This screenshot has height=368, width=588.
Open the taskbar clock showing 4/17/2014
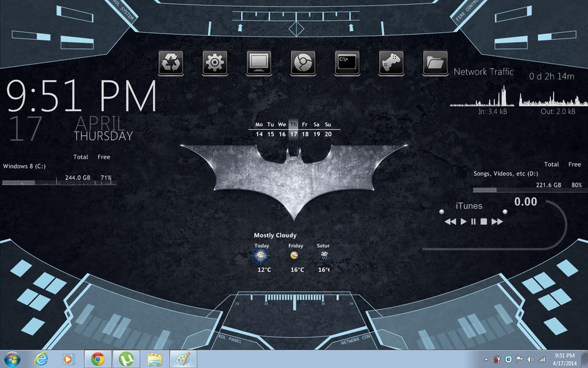565,359
